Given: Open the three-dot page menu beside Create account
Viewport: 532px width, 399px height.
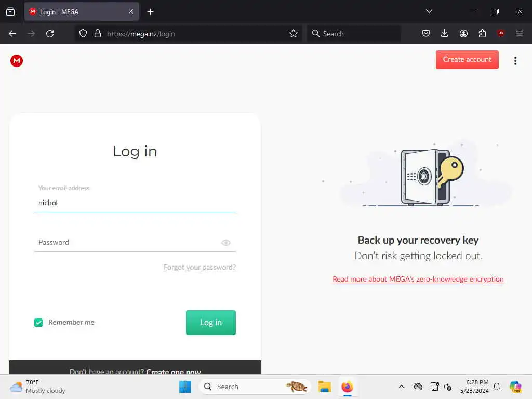Looking at the screenshot, I should [515, 61].
